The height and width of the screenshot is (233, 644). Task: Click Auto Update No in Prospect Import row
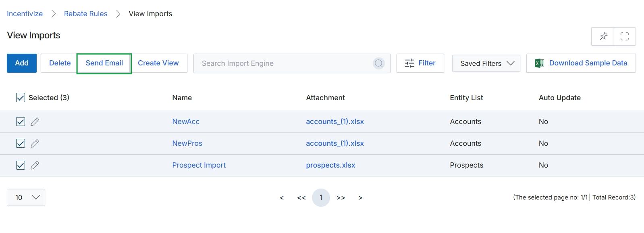click(x=543, y=165)
